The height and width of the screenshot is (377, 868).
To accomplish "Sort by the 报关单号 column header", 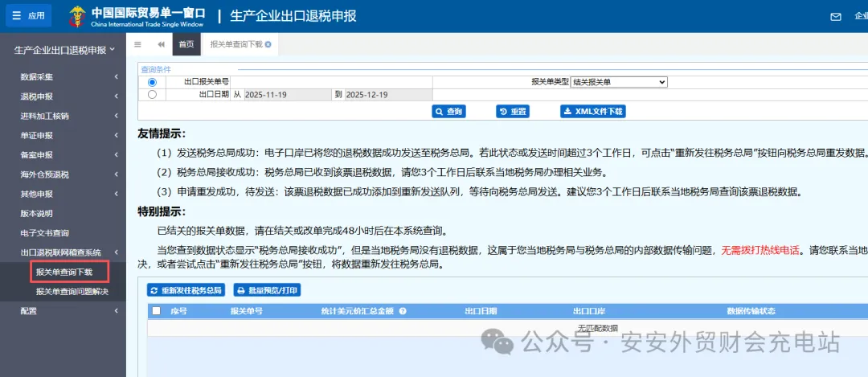I will point(247,311).
